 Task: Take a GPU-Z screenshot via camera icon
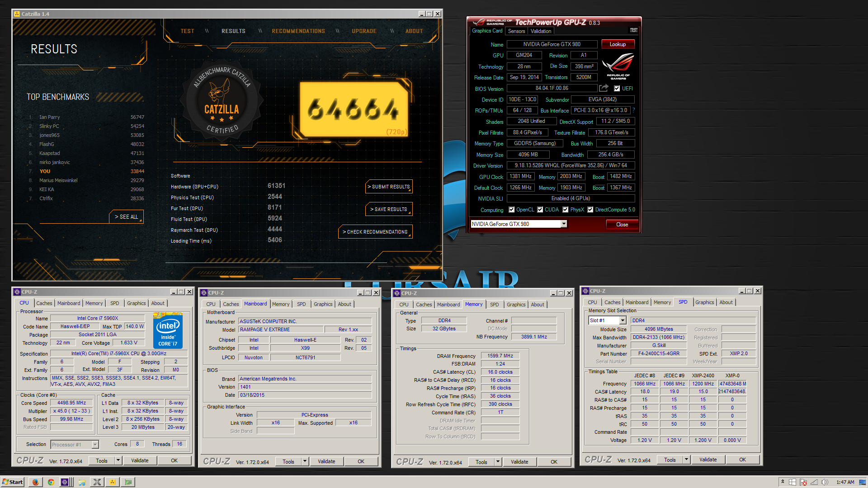click(x=634, y=30)
